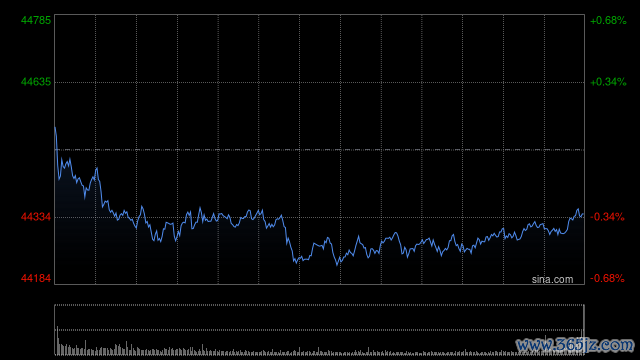This screenshot has width=640, height=360.
Task: Click the dashed previous-close reference line
Action: coord(319,150)
